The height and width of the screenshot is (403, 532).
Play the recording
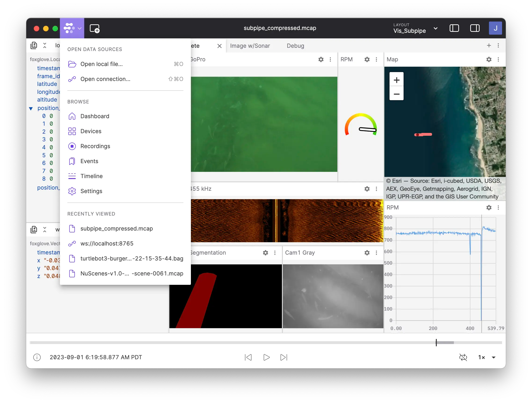click(266, 358)
